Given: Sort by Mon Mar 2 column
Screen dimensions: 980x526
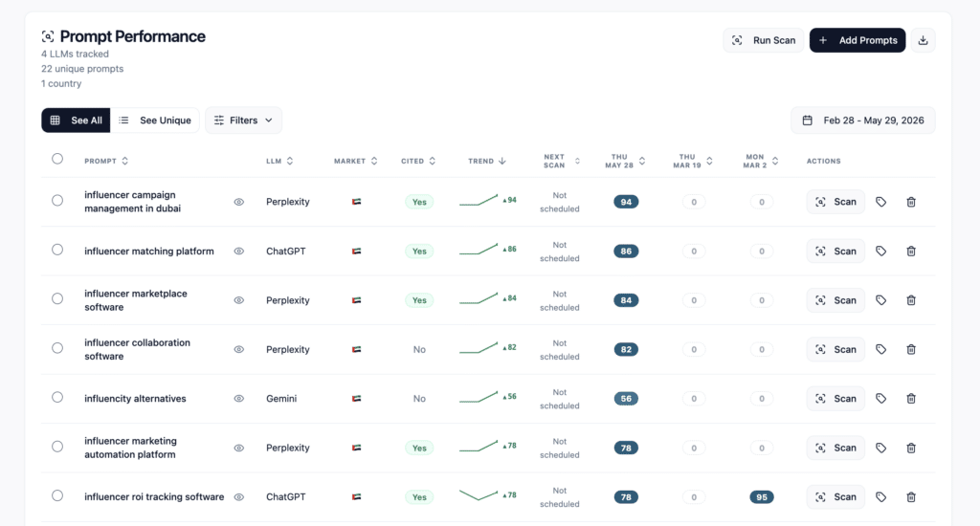Looking at the screenshot, I should click(x=761, y=162).
